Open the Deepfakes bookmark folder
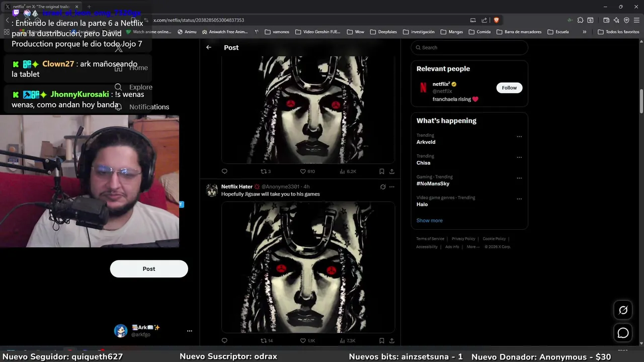644x362 pixels. point(383,32)
